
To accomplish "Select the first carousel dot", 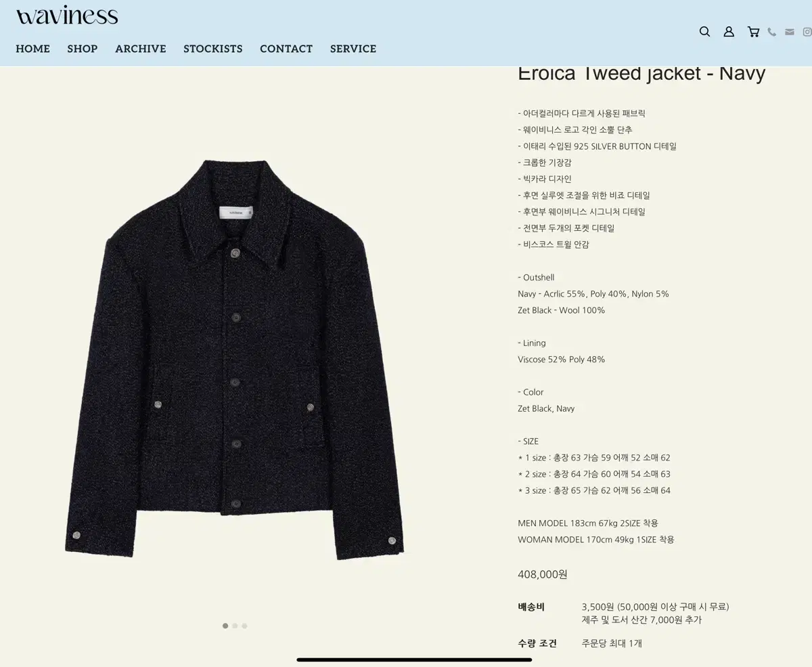I will 225,626.
